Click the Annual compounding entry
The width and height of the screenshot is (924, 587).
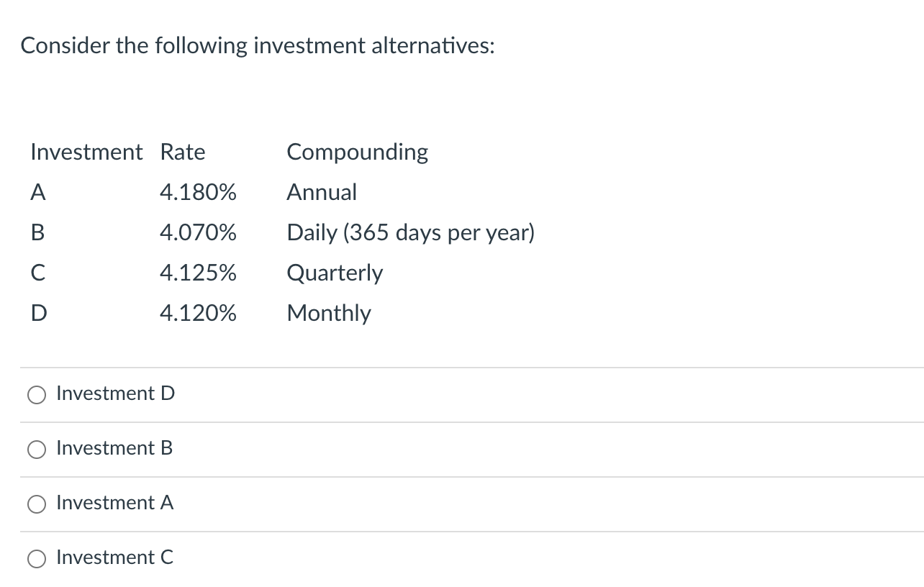click(322, 192)
